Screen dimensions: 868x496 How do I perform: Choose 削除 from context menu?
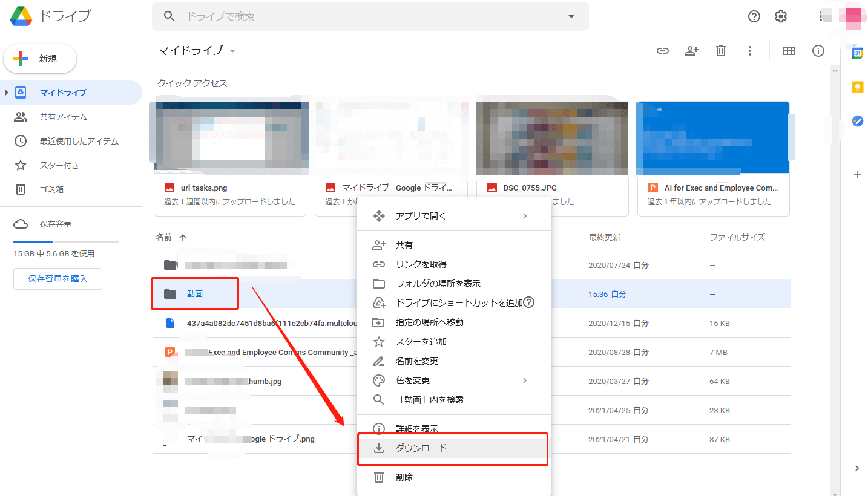tap(454, 477)
